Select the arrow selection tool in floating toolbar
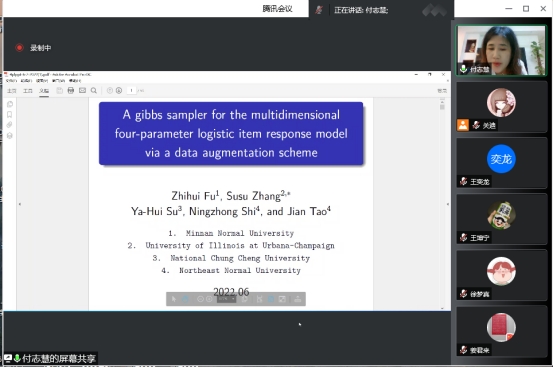 173,299
